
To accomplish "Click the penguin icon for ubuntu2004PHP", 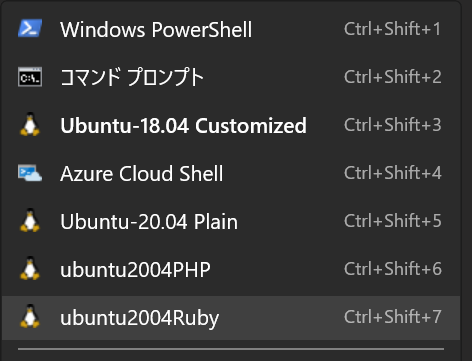I will [30, 268].
